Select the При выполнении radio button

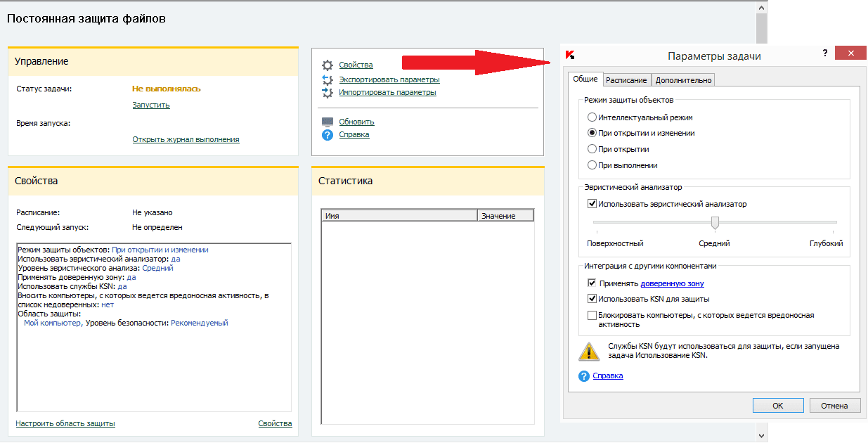tap(592, 165)
